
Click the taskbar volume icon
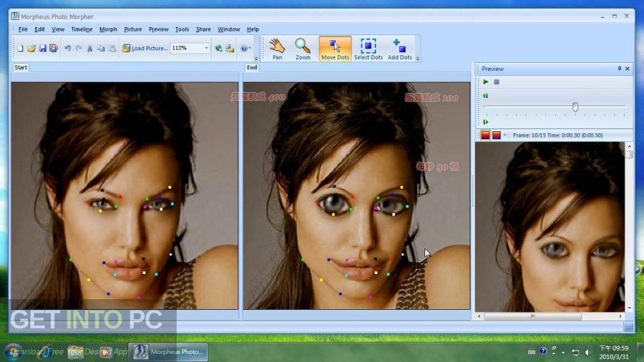(588, 352)
